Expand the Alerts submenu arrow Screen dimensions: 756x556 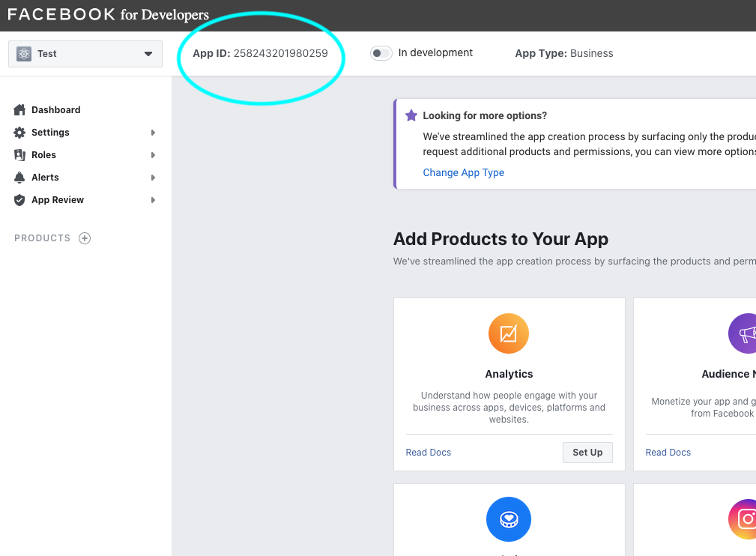click(x=153, y=178)
